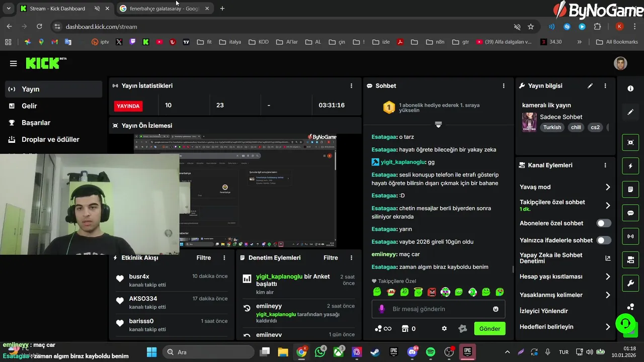
Task: Open Yayın section in left menu
Action: pos(54,89)
